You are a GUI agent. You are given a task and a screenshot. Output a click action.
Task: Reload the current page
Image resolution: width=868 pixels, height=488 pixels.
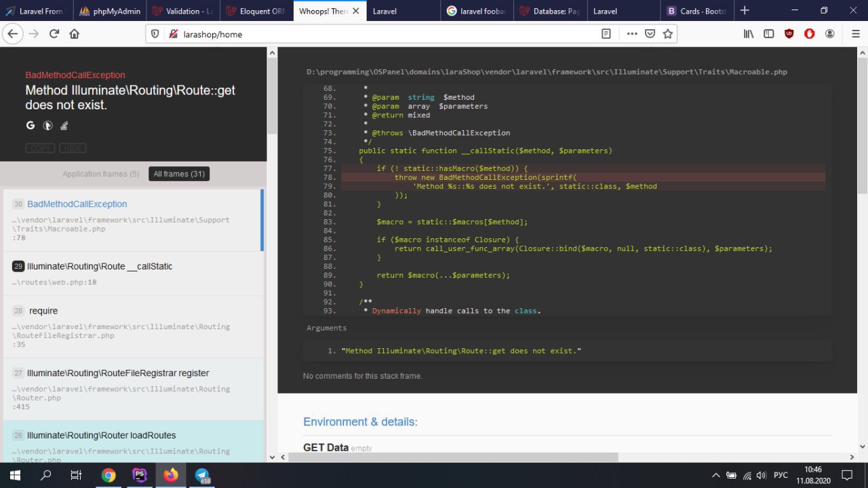coord(54,34)
